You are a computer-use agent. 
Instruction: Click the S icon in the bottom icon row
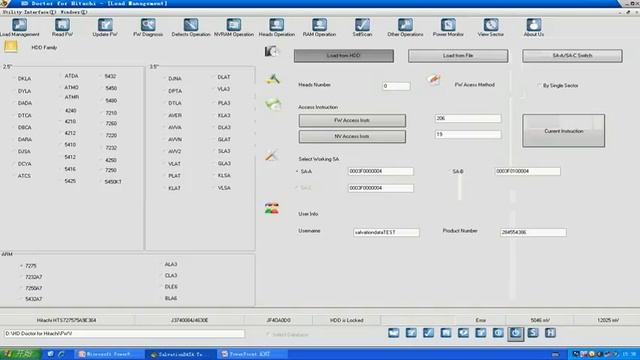(x=533, y=333)
